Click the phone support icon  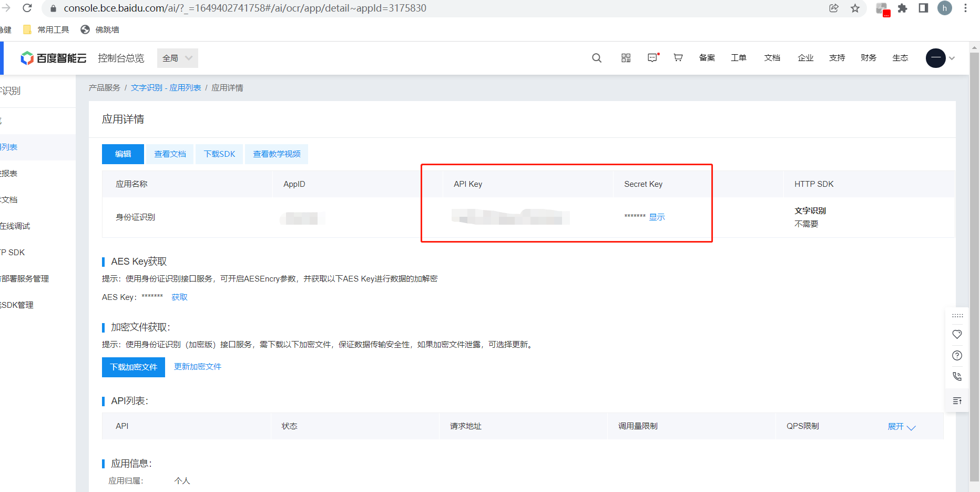tap(957, 376)
